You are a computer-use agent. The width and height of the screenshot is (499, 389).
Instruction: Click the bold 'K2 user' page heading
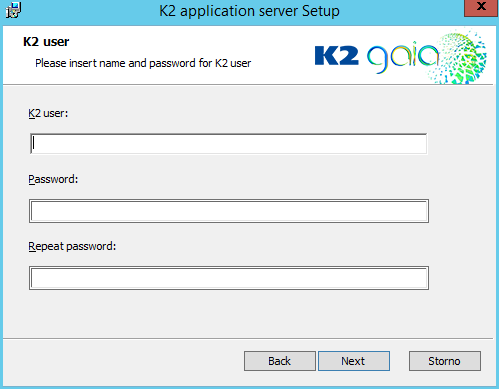(46, 42)
